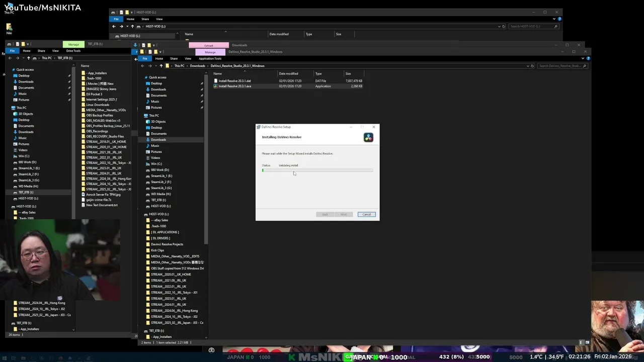Viewport: 644px width, 362px height.
Task: Refresh the DaVinci_Resolve_Studio folder view
Action: 532,66
